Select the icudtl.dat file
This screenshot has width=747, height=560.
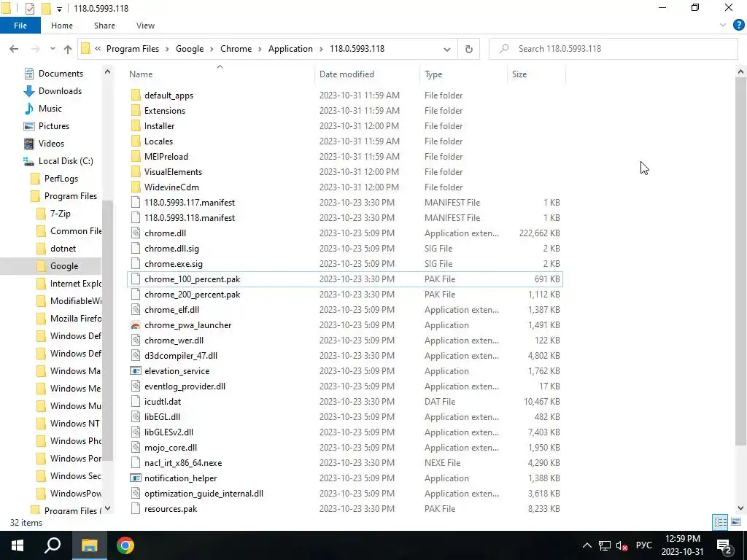[x=163, y=402]
